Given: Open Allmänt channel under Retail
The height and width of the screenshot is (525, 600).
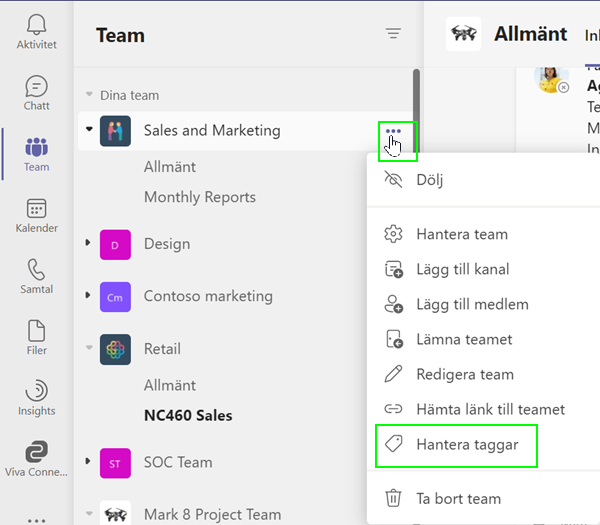Looking at the screenshot, I should [170, 385].
